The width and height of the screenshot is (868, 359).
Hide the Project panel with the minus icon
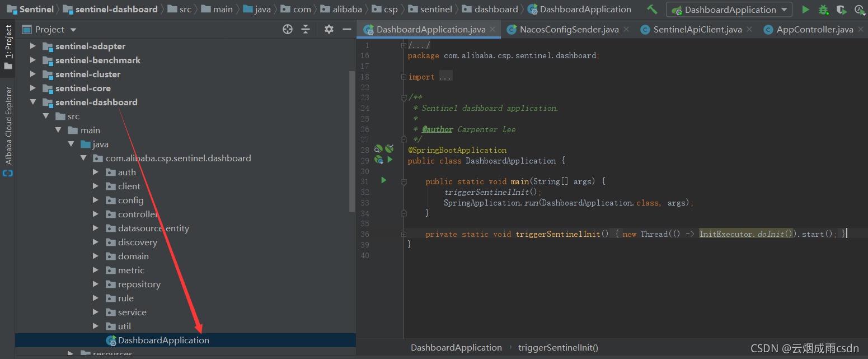pos(347,29)
